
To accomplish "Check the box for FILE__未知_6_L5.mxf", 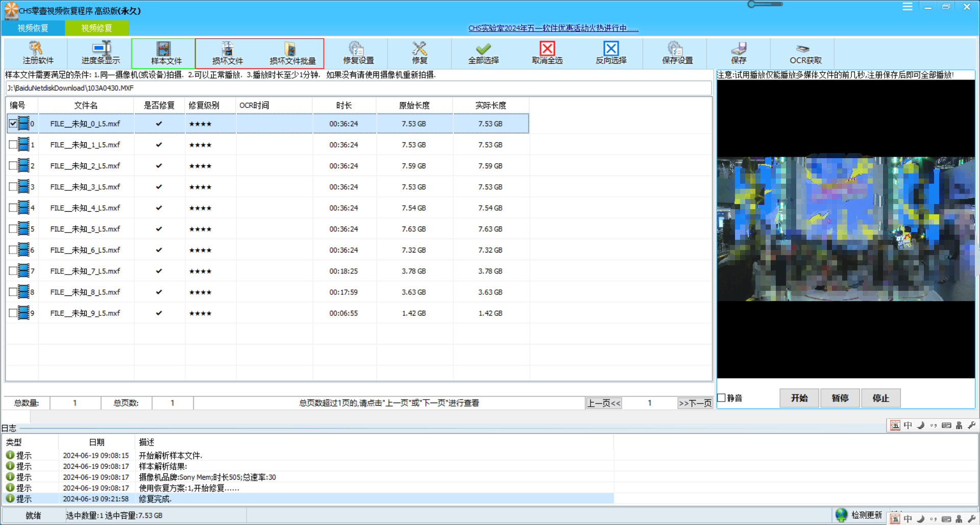I will coord(13,250).
